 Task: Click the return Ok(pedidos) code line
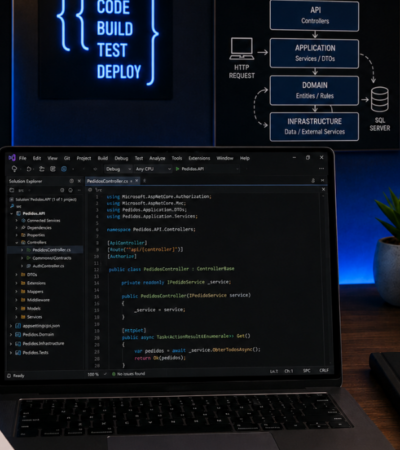160,358
